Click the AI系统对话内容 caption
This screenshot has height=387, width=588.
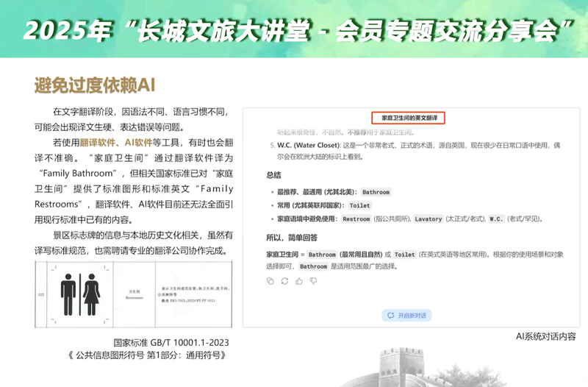pyautogui.click(x=545, y=336)
